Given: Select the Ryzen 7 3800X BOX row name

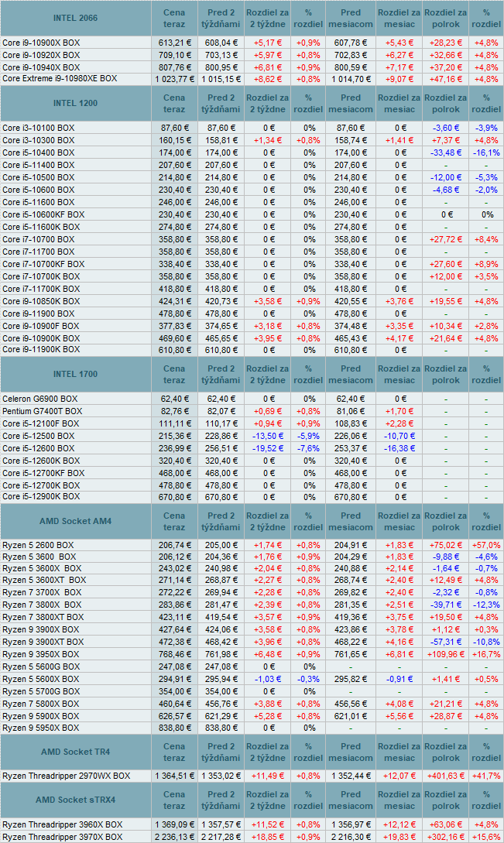Looking at the screenshot, I should (42, 605).
